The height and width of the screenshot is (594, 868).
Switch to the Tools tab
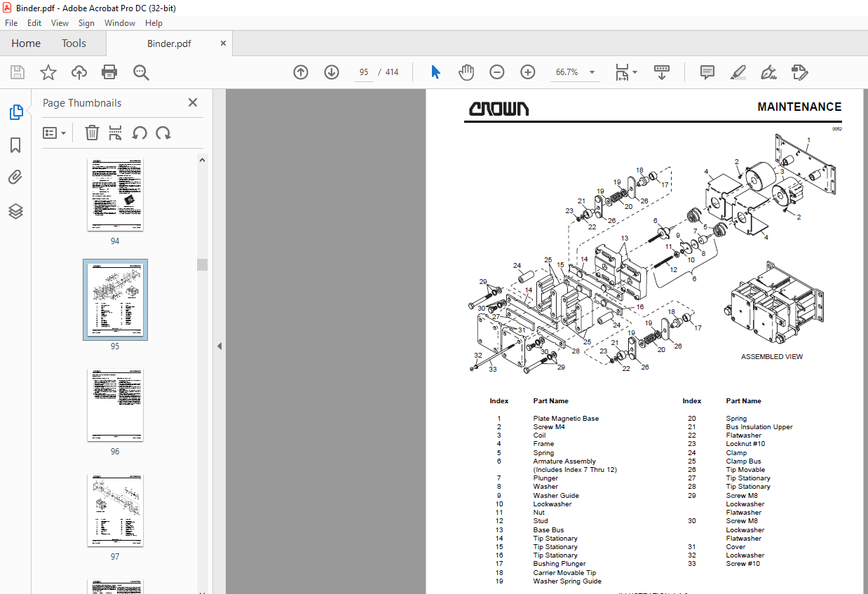(x=74, y=43)
